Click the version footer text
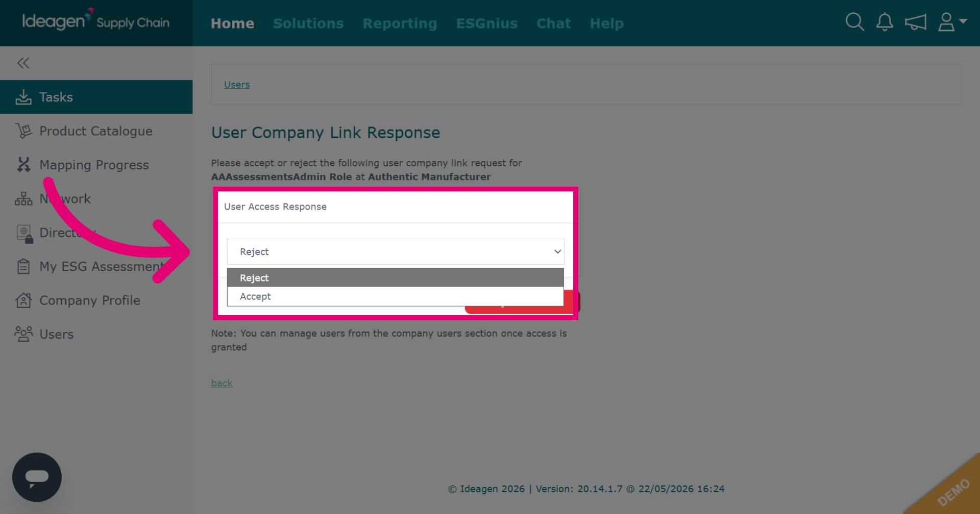Screen dimensions: 980x514 (586, 489)
